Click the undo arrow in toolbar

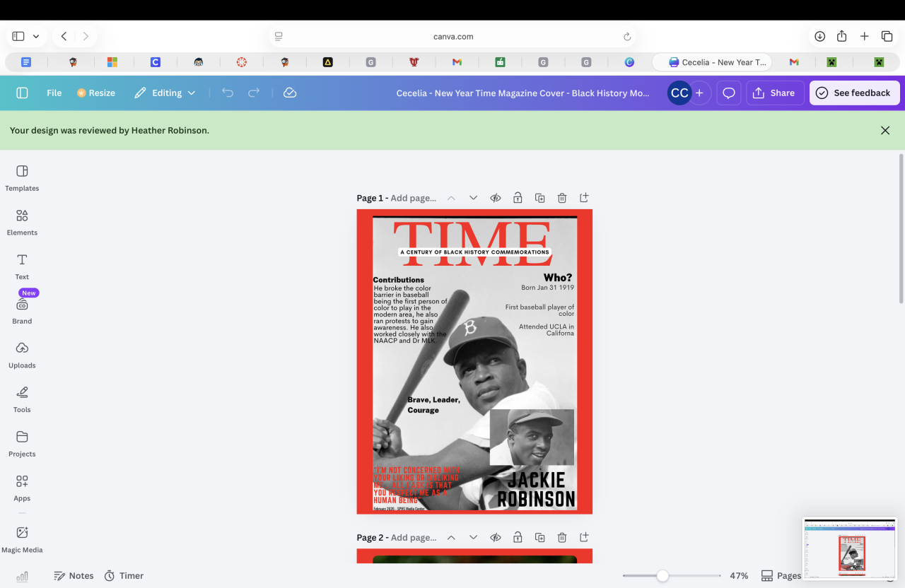pos(227,93)
